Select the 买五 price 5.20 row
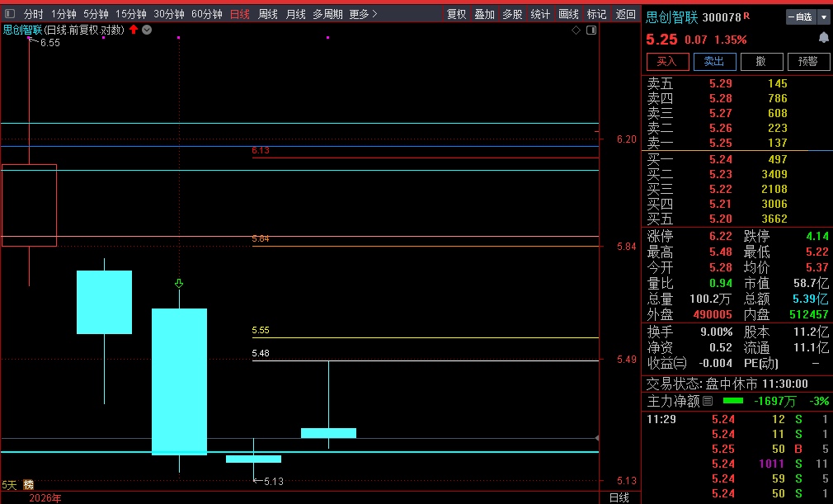This screenshot has width=833, height=504. pos(737,219)
